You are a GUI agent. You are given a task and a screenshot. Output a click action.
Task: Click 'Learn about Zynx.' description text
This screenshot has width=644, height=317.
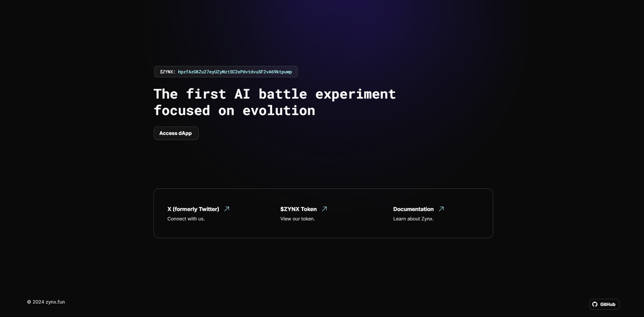[x=413, y=219]
